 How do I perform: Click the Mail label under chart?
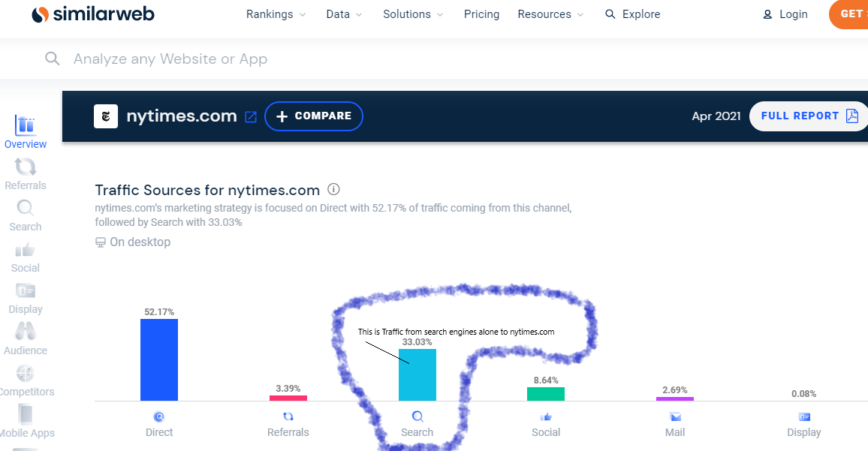(675, 432)
